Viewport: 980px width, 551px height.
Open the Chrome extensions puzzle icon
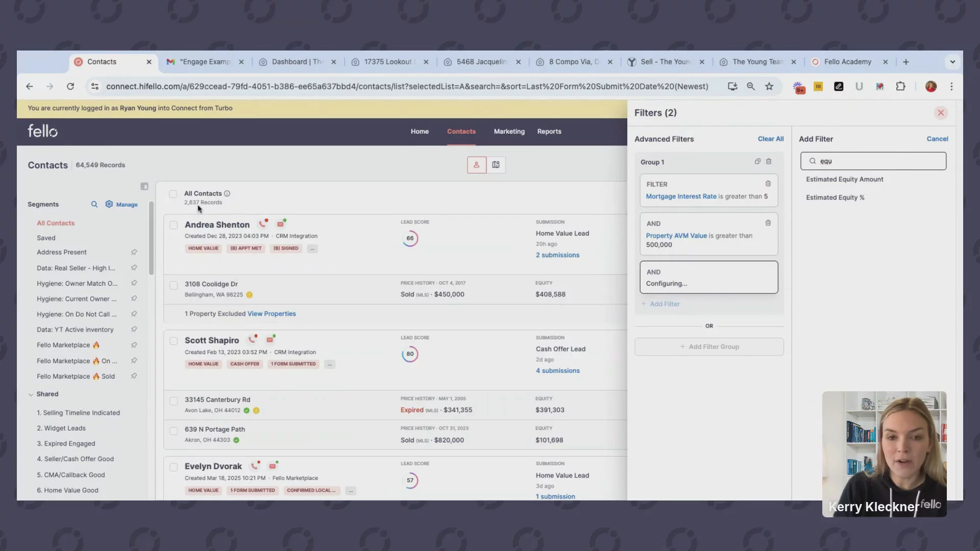click(901, 87)
